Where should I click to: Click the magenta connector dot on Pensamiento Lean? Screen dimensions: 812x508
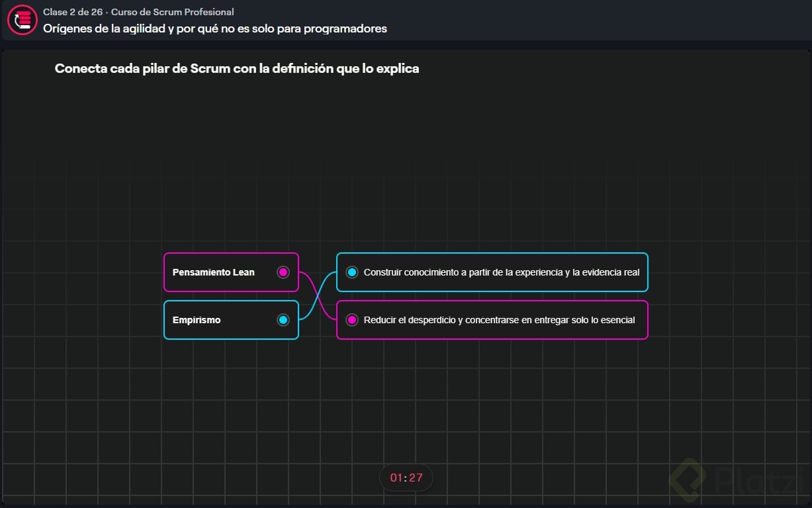(x=283, y=272)
